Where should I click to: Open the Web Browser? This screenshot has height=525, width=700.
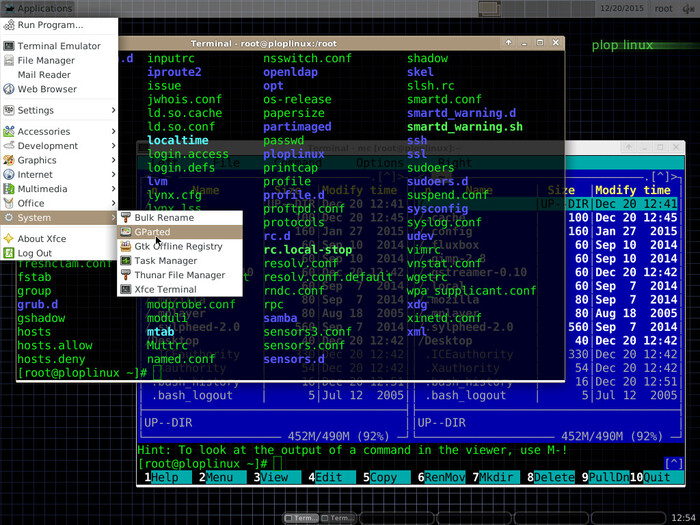pos(47,89)
